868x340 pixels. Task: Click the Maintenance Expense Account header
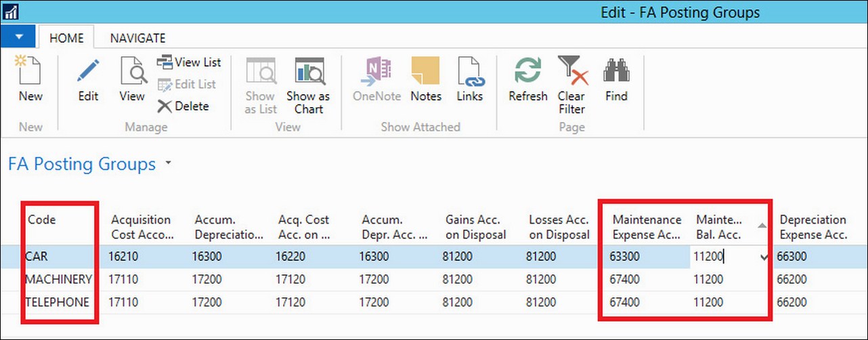[647, 228]
